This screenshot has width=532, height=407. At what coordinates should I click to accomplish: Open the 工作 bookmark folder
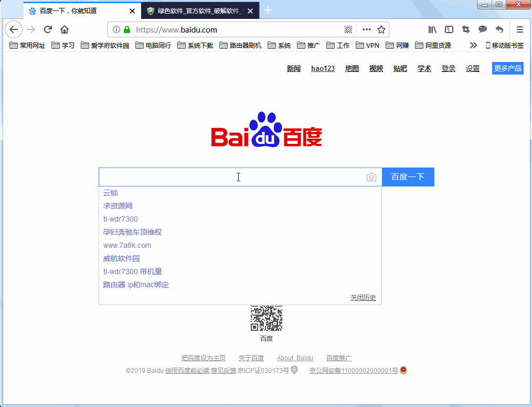tap(338, 45)
